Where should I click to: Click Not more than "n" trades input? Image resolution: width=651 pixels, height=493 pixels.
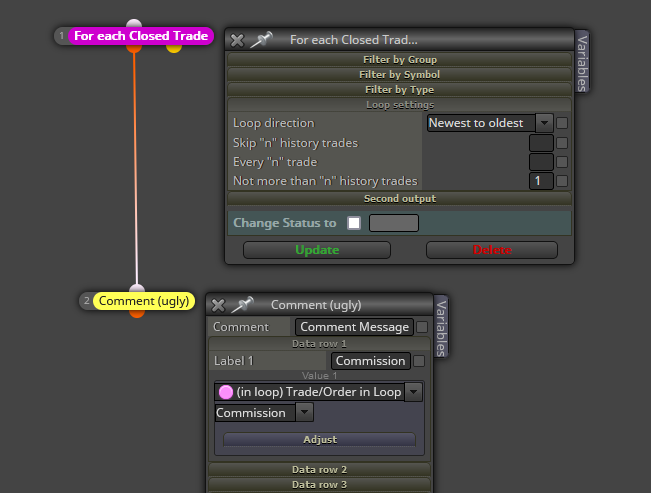[541, 181]
